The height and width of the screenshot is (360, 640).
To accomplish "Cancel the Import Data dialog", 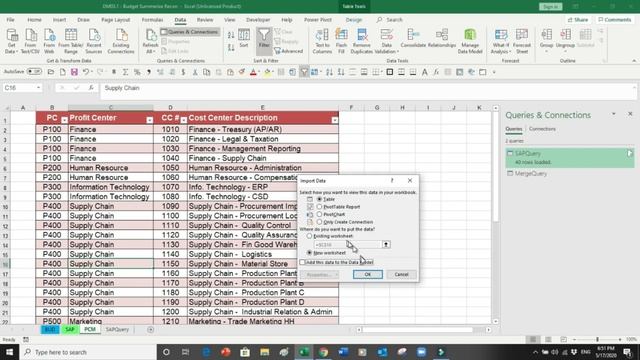I will [401, 275].
